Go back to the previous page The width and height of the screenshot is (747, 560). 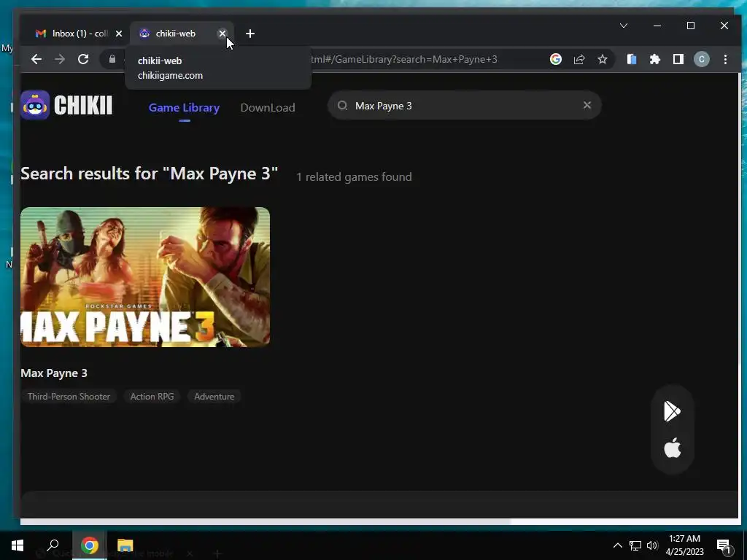[x=36, y=59]
